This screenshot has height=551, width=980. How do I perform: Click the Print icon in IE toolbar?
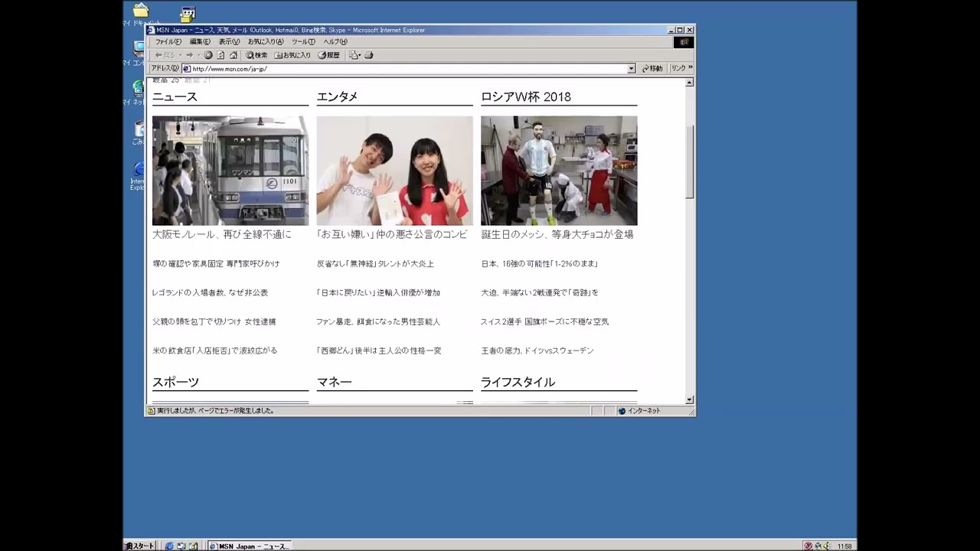pyautogui.click(x=368, y=55)
